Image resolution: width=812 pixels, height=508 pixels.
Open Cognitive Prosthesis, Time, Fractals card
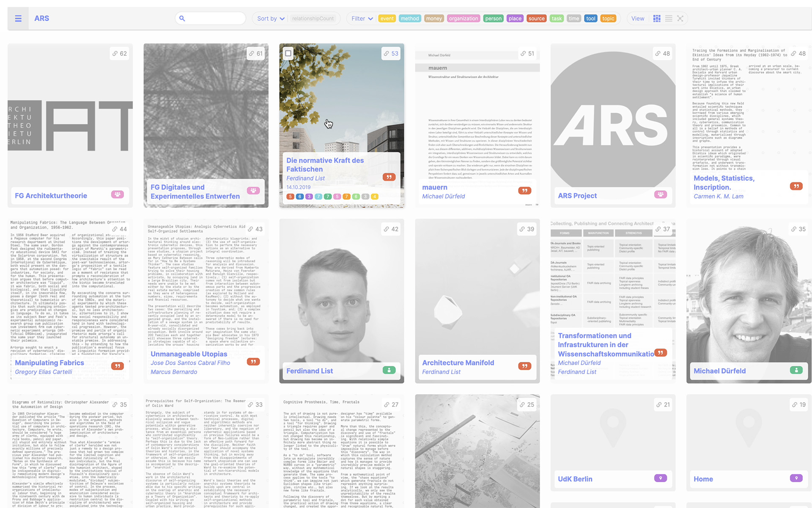pyautogui.click(x=341, y=451)
